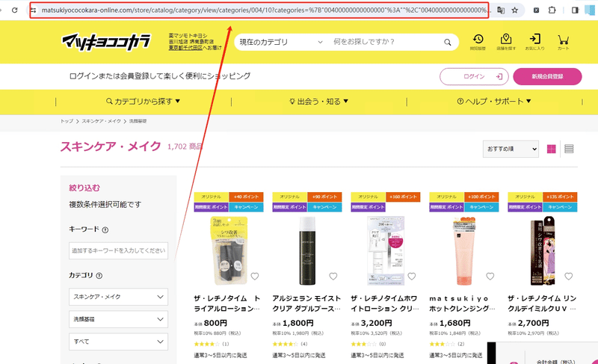
Task: Open the アルジェラン black bottle product image
Action: tap(307, 250)
